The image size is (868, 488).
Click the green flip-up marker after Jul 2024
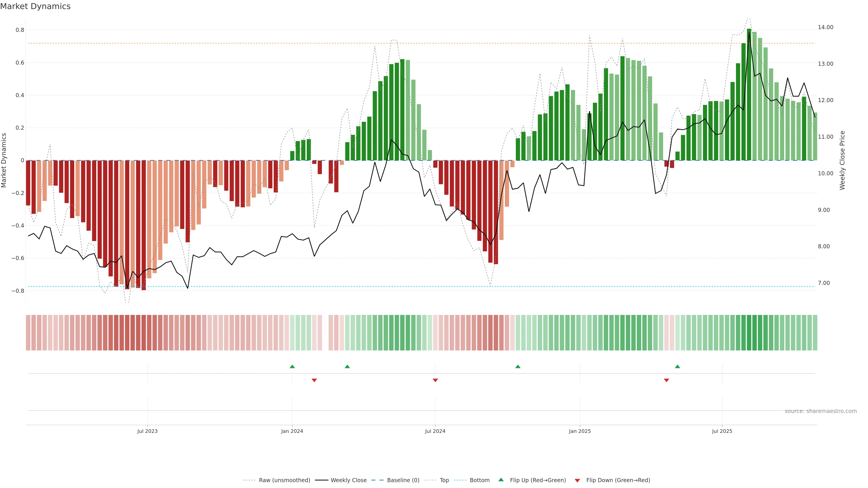point(518,366)
